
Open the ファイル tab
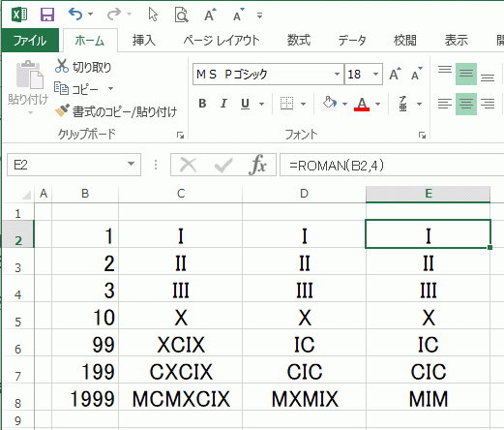30,41
